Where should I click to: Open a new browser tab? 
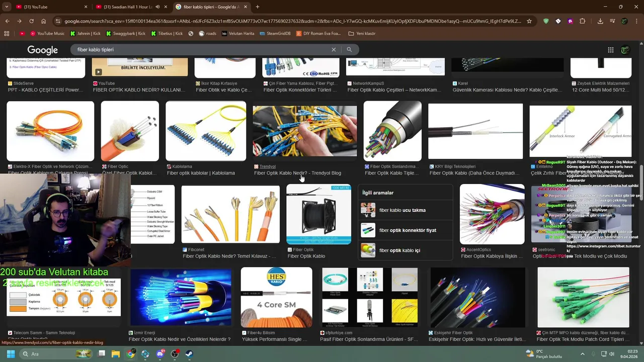[x=258, y=7]
